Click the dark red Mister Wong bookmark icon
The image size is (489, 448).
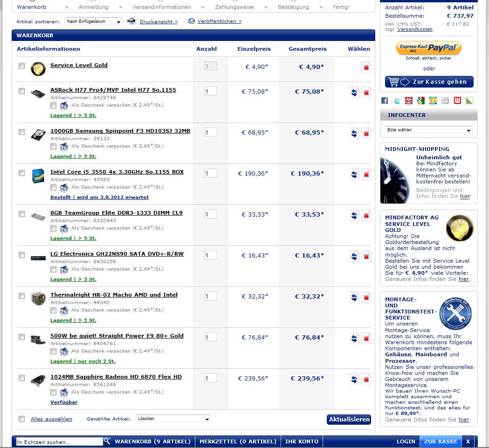(x=408, y=100)
